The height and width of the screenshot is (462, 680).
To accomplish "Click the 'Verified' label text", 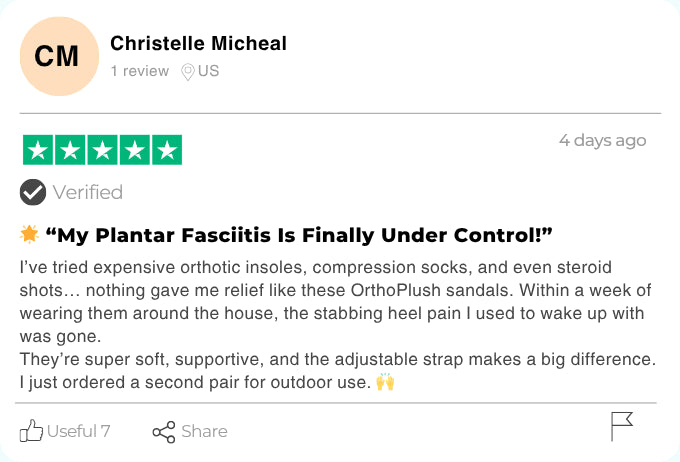I will [x=88, y=192].
